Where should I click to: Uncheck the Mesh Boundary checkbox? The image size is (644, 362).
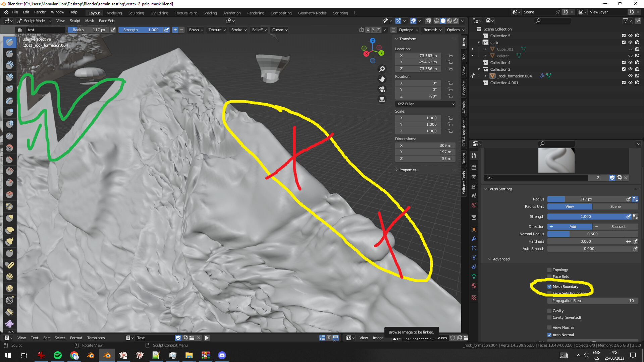click(549, 287)
